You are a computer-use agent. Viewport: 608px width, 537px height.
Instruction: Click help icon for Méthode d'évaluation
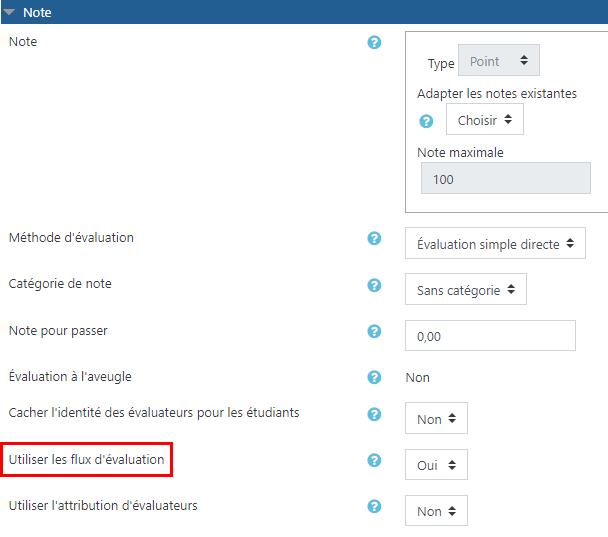375,239
